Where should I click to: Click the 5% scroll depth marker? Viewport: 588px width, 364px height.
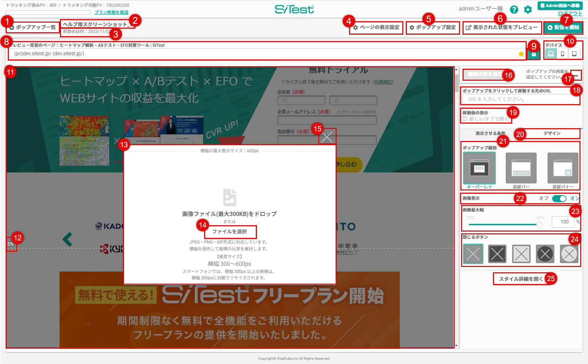[10, 244]
